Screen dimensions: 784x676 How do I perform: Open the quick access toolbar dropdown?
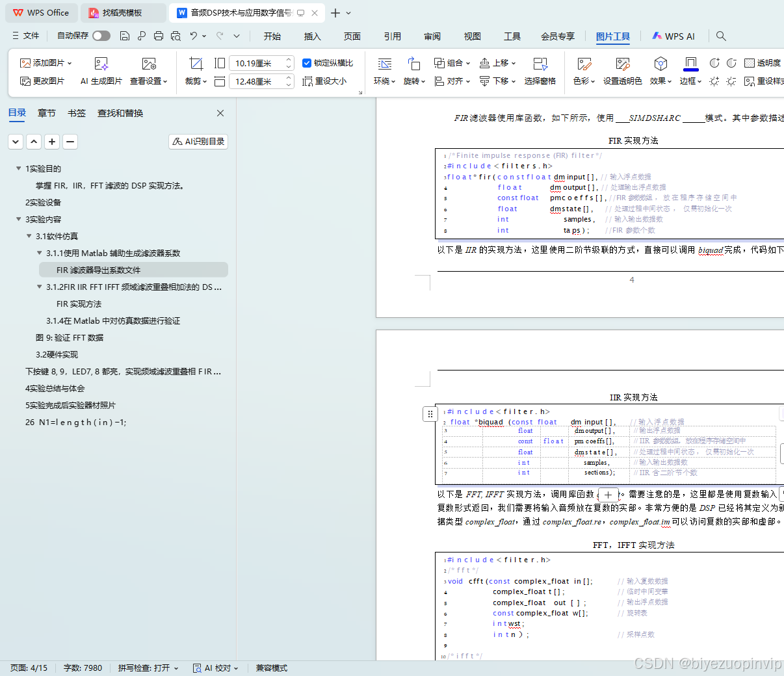[237, 36]
